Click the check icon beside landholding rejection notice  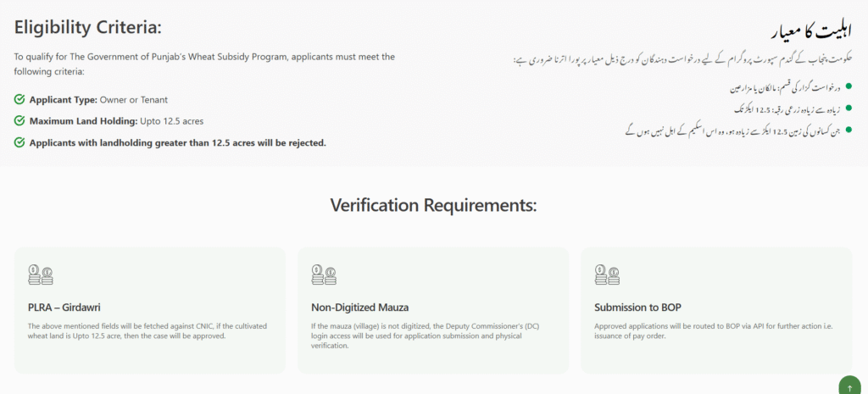click(19, 142)
